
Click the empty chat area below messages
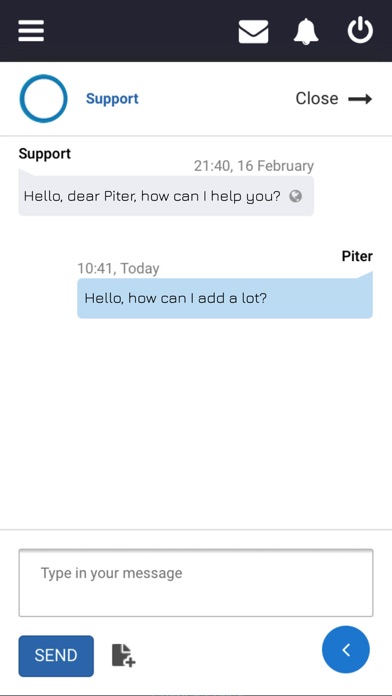point(196,422)
